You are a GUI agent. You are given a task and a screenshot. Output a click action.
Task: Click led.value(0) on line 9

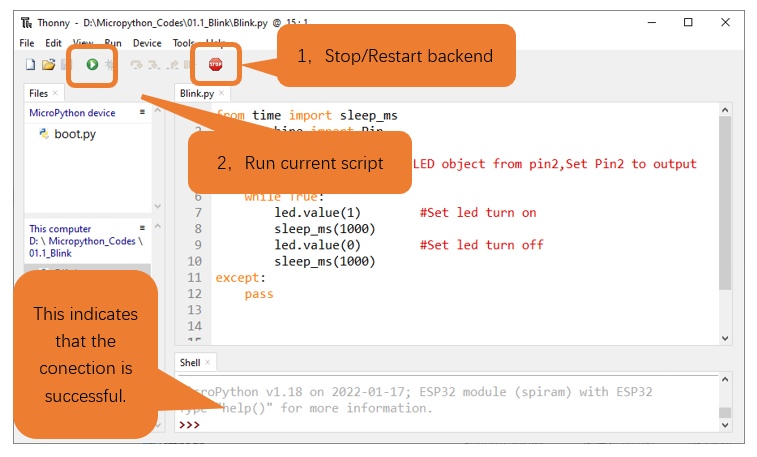317,245
